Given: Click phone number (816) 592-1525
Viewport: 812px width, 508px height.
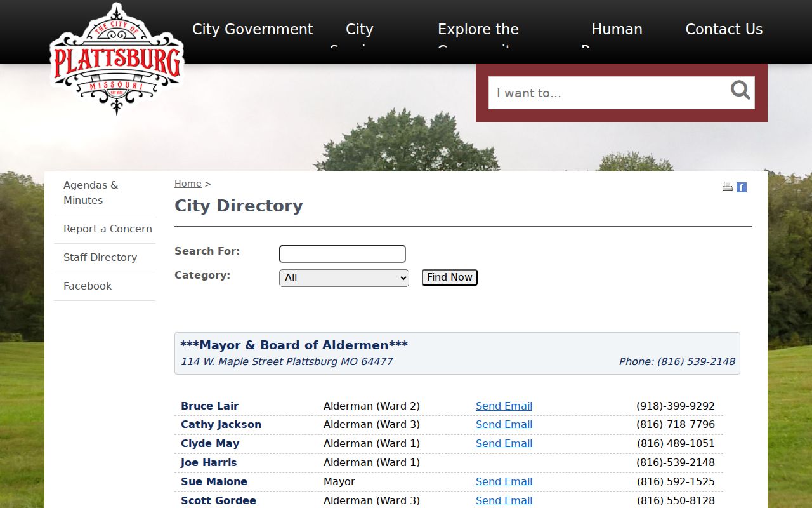Looking at the screenshot, I should coord(676,481).
